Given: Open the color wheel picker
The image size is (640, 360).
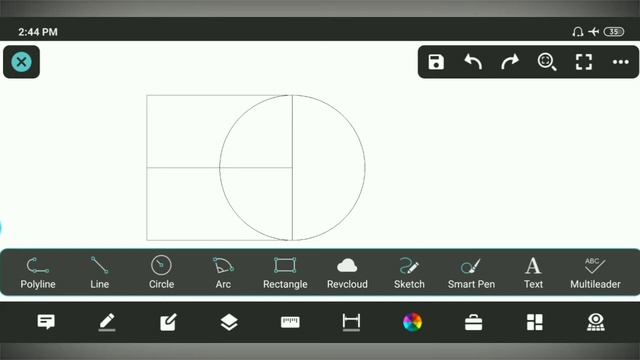Looking at the screenshot, I should [412, 322].
